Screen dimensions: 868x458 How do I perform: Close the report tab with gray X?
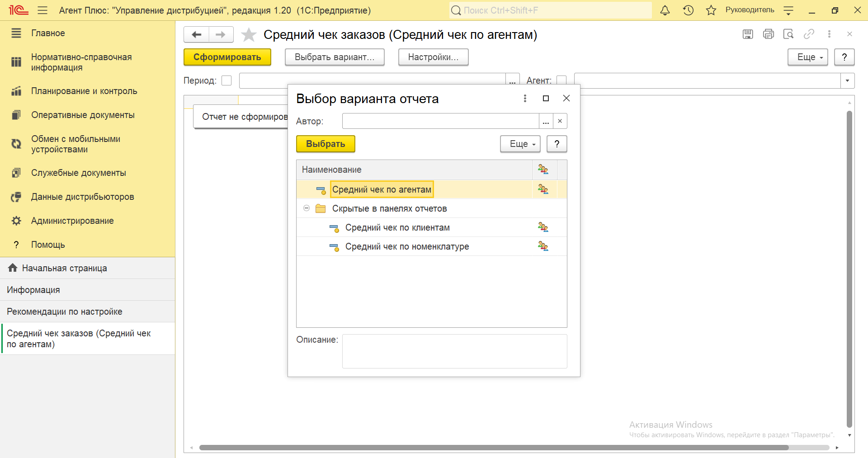[849, 34]
